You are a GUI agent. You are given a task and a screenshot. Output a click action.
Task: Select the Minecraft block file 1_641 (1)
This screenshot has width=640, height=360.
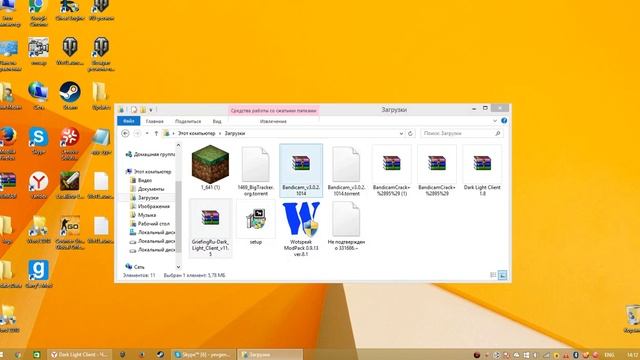click(210, 168)
